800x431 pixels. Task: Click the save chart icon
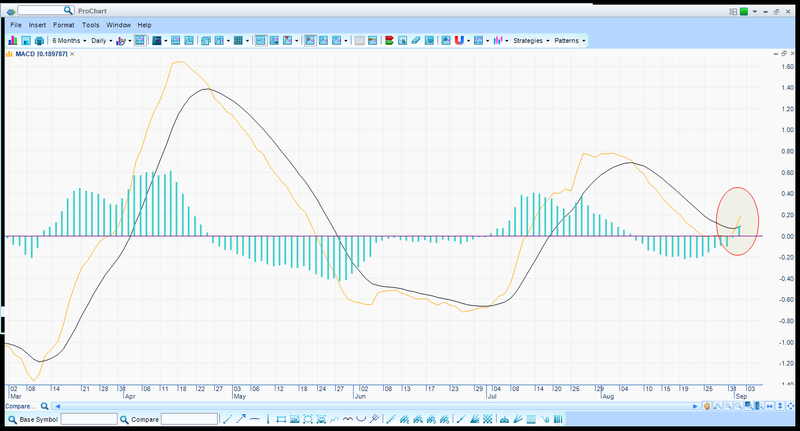(x=26, y=40)
